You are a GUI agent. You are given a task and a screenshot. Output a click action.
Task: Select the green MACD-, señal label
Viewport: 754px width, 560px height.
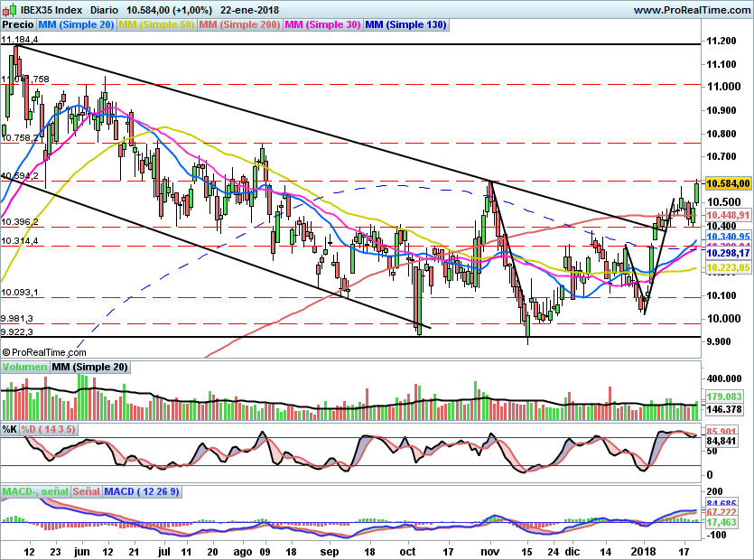(34, 491)
